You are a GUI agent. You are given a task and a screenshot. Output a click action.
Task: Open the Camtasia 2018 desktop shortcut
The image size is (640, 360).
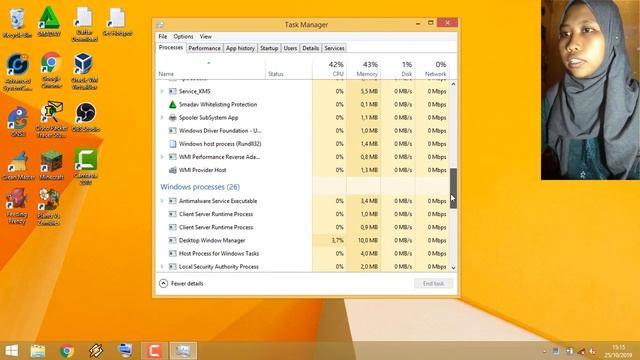85,166
